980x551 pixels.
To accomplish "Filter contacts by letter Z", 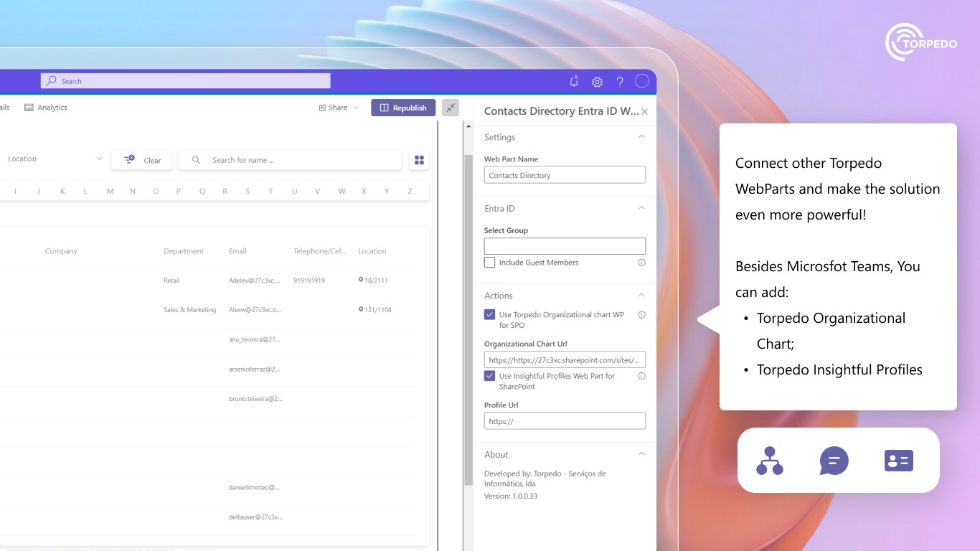I will [x=410, y=191].
